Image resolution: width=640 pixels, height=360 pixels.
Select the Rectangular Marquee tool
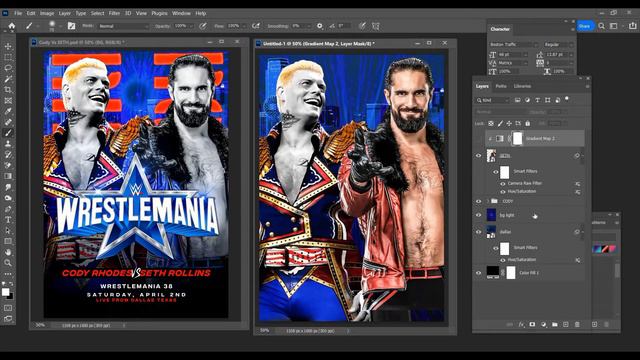(8, 57)
